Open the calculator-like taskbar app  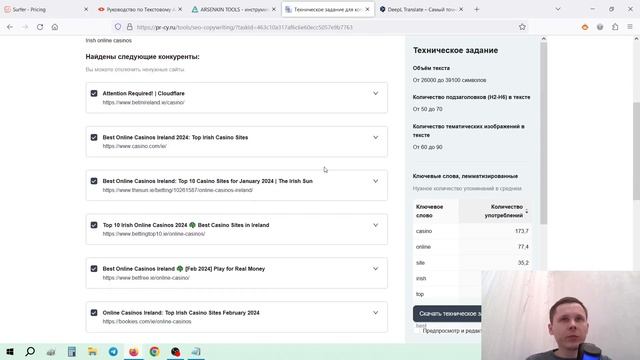[72, 351]
